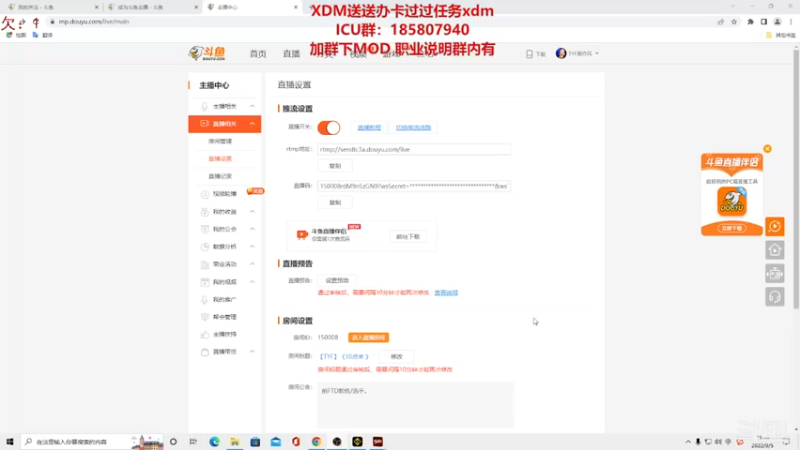Open the 查看说明 link

pyautogui.click(x=446, y=293)
